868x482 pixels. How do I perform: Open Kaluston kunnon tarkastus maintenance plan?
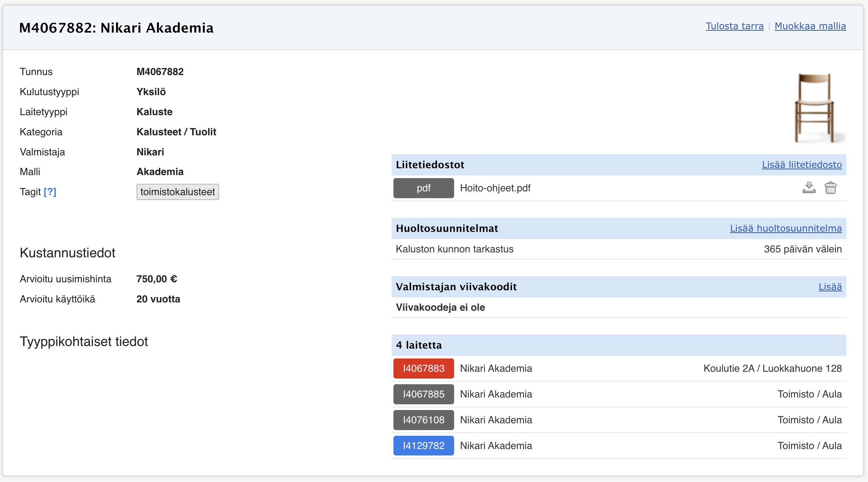454,249
